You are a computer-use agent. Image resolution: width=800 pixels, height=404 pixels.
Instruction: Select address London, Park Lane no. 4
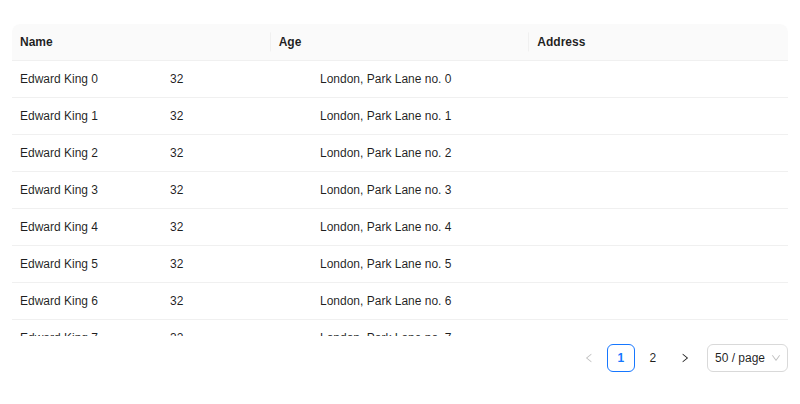point(386,227)
